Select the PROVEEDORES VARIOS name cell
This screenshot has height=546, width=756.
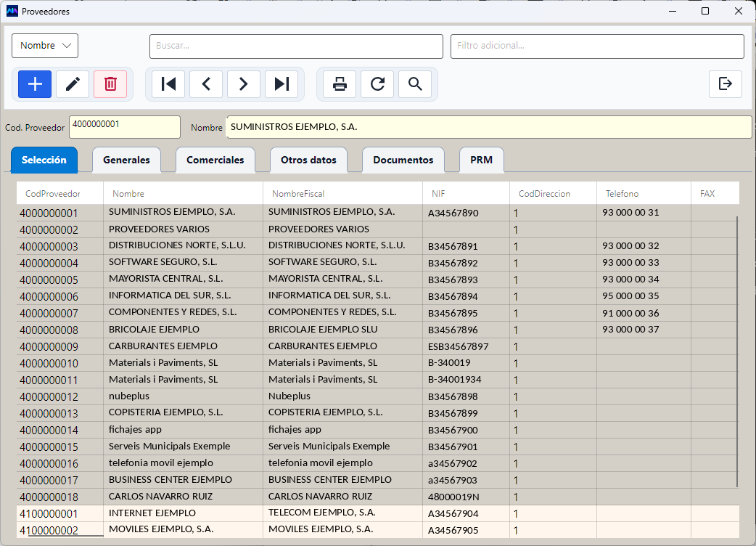[x=184, y=229]
